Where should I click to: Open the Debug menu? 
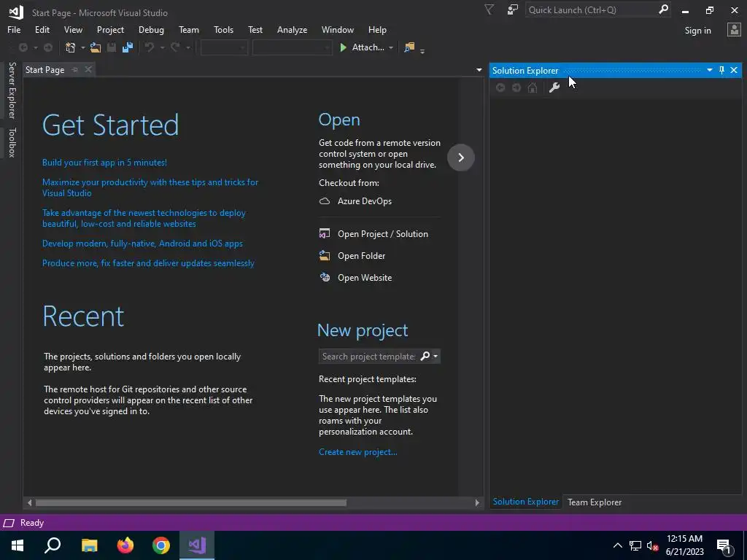(151, 29)
